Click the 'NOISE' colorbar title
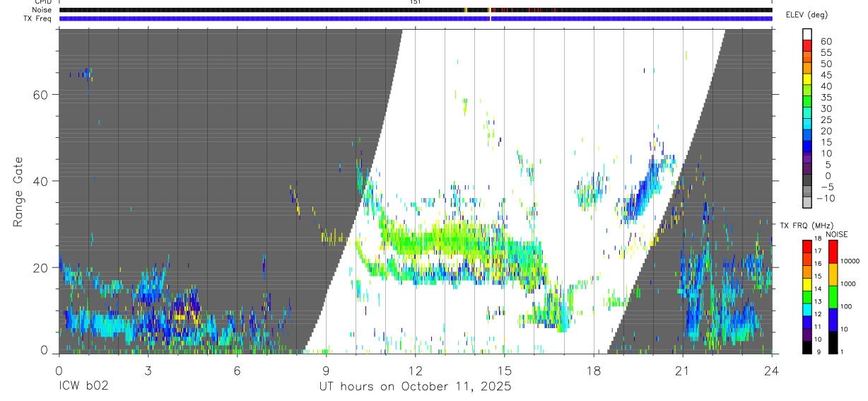 coord(836,234)
